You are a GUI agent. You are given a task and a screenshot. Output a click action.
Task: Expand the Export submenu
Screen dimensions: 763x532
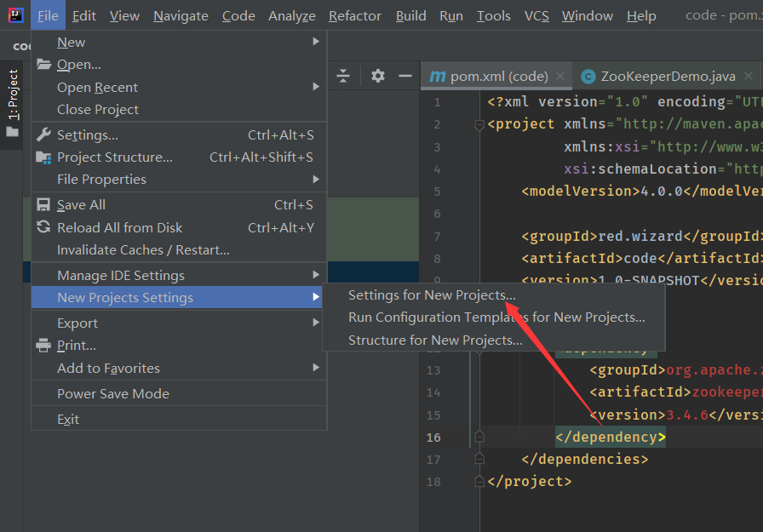tap(77, 323)
